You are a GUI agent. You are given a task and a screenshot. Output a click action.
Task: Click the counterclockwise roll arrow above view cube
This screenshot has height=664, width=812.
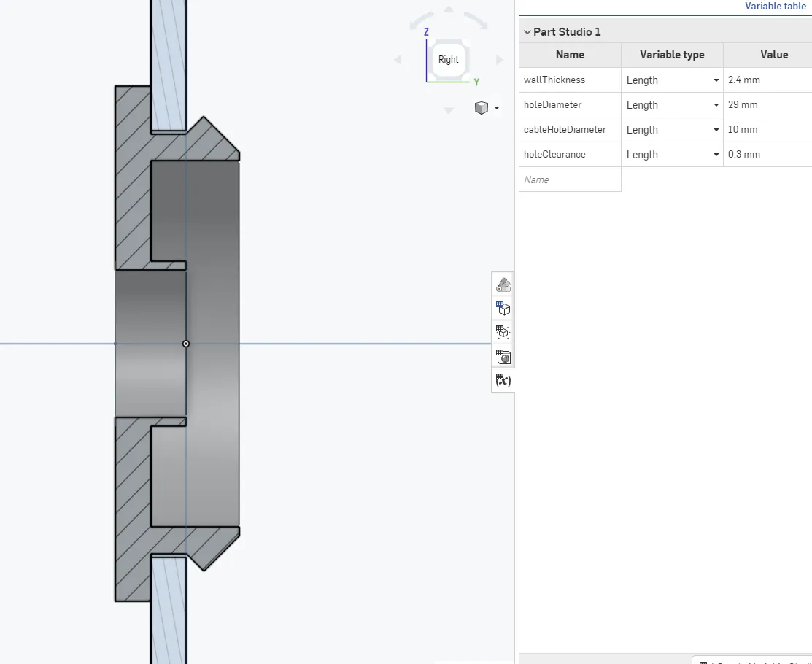(421, 20)
